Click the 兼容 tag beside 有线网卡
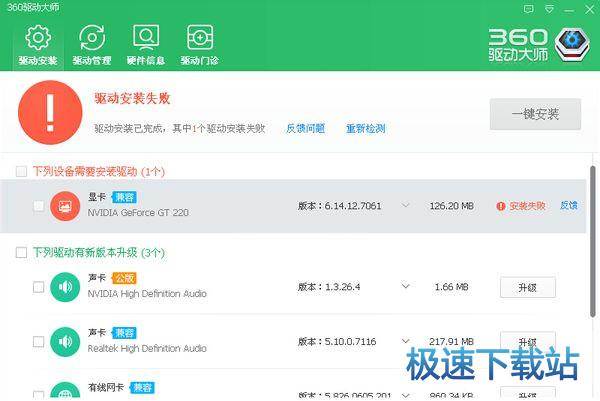This screenshot has width=600, height=401. coord(142,388)
